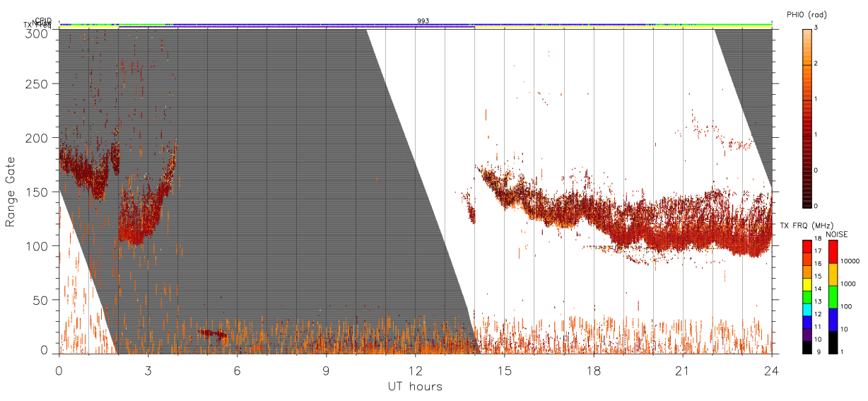Click the x-axis tick label "6"

237,371
